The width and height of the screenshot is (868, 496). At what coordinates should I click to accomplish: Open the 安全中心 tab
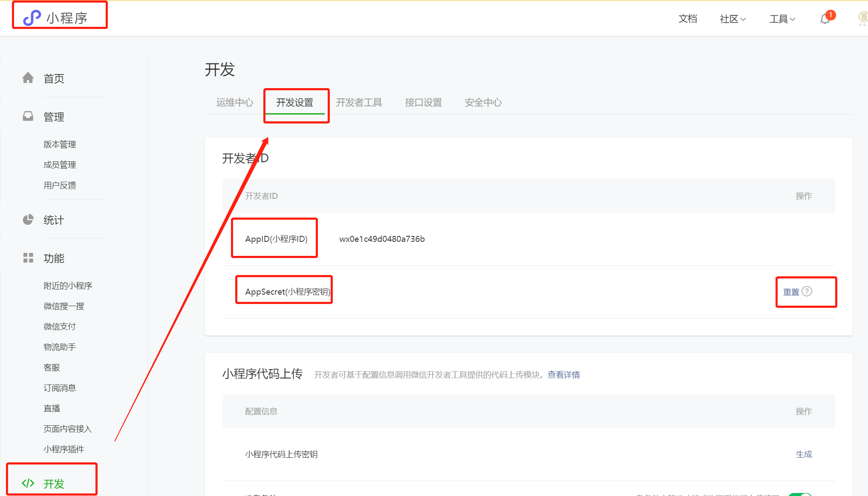(x=483, y=103)
